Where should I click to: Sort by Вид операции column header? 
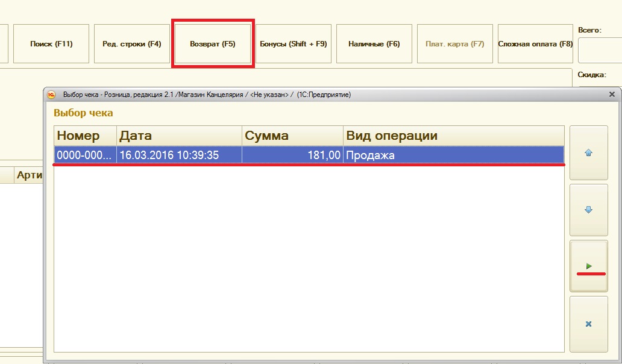(454, 136)
